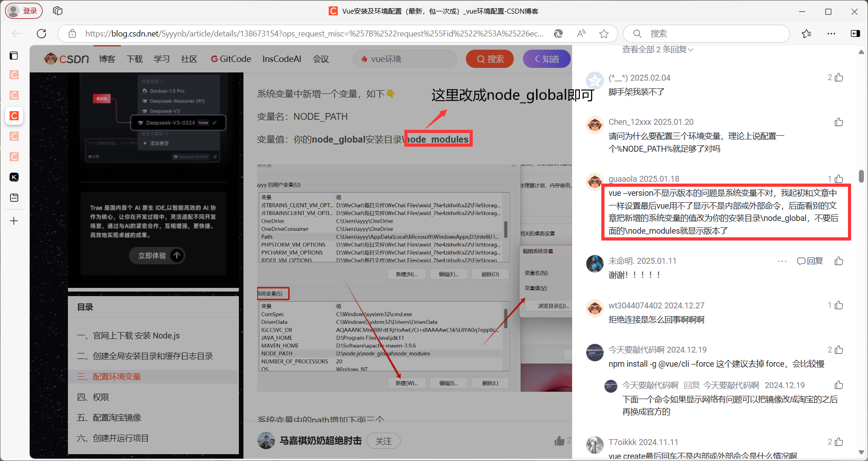
Task: Click the Edge sidebar search box
Action: pyautogui.click(x=706, y=33)
